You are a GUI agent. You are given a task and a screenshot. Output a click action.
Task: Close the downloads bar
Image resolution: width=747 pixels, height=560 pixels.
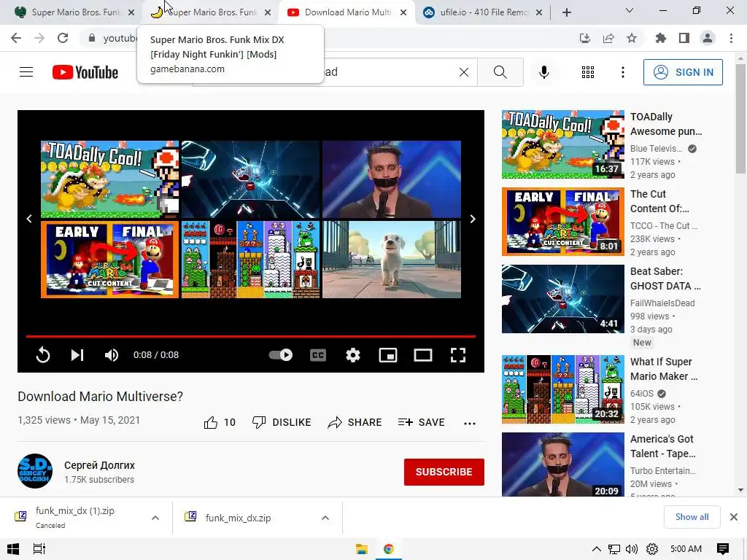click(734, 517)
